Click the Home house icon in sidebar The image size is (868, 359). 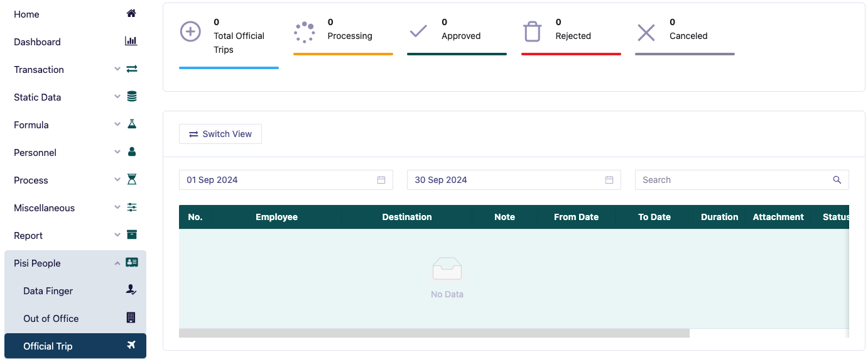click(131, 13)
